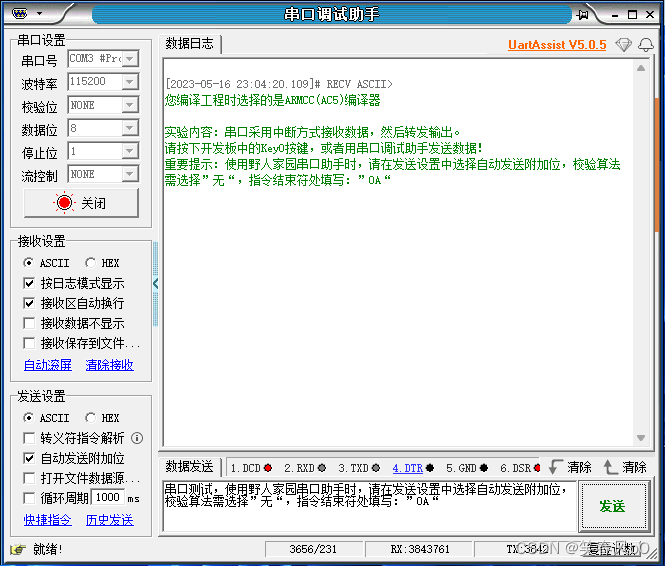This screenshot has width=665, height=566.
Task: Click inside the send data text box
Action: [x=369, y=506]
